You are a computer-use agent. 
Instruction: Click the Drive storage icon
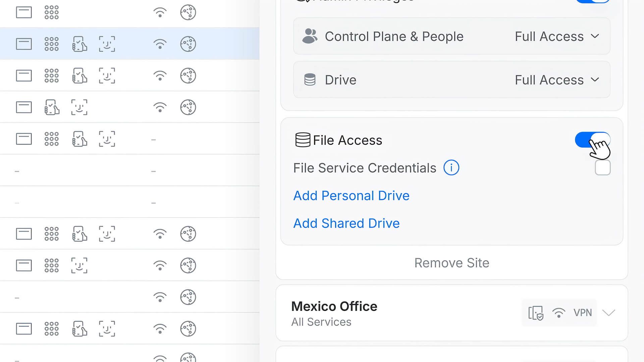coord(310,80)
